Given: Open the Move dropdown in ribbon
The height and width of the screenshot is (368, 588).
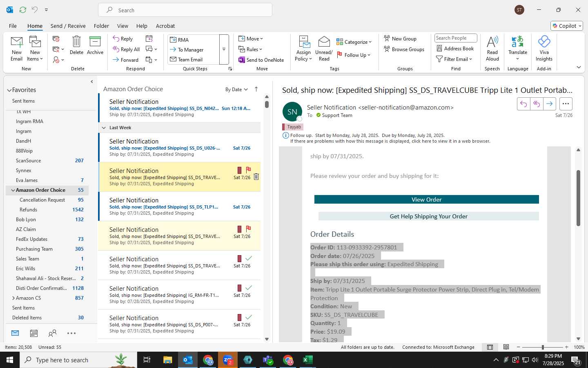Looking at the screenshot, I should tap(251, 39).
